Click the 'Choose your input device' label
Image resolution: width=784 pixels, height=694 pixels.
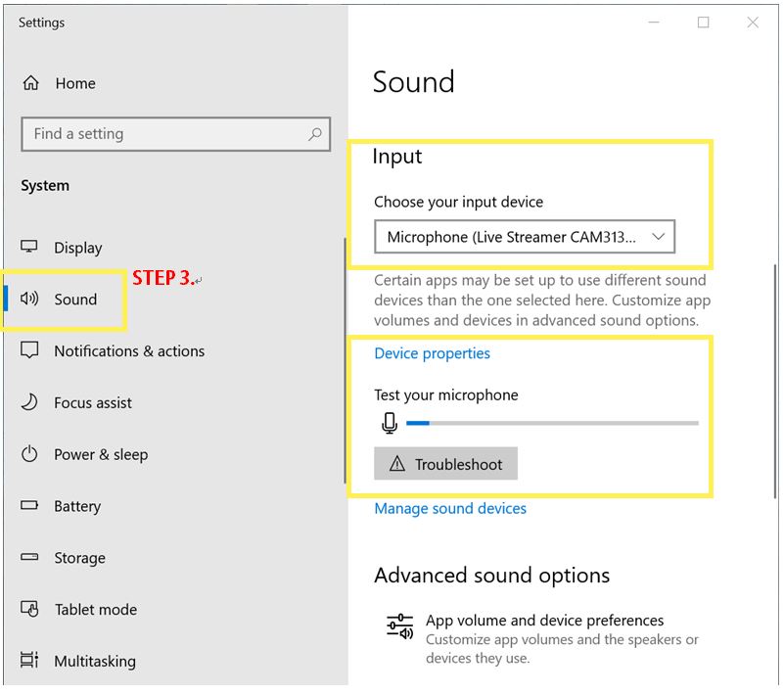point(458,202)
